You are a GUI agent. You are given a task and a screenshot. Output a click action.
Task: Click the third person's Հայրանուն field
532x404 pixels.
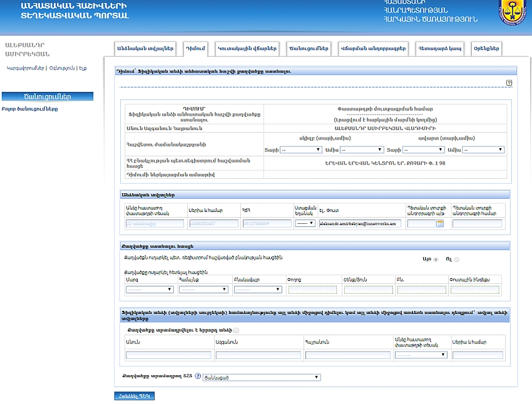pos(348,355)
